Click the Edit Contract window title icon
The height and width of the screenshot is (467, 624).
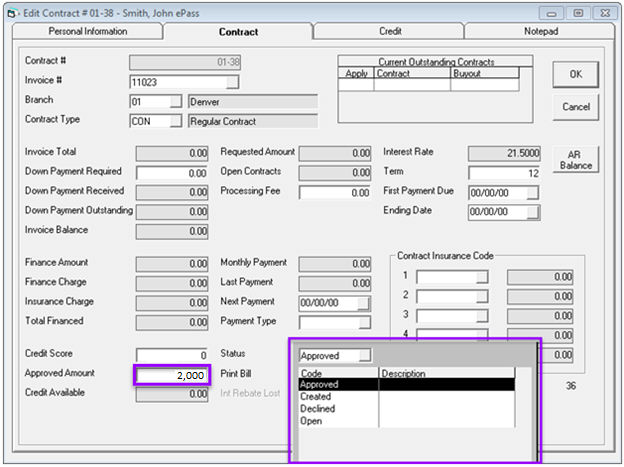(x=12, y=11)
